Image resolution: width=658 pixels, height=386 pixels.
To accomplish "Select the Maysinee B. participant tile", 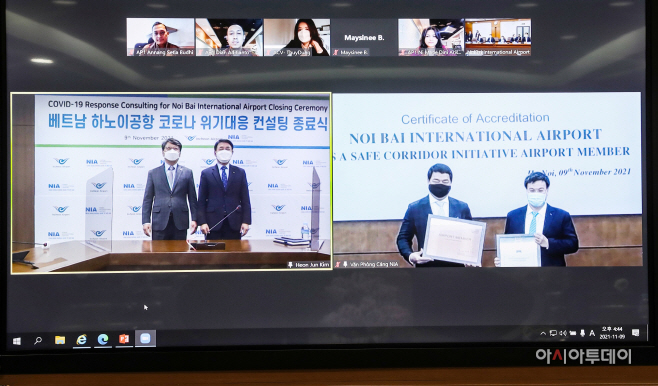I will pyautogui.click(x=364, y=37).
